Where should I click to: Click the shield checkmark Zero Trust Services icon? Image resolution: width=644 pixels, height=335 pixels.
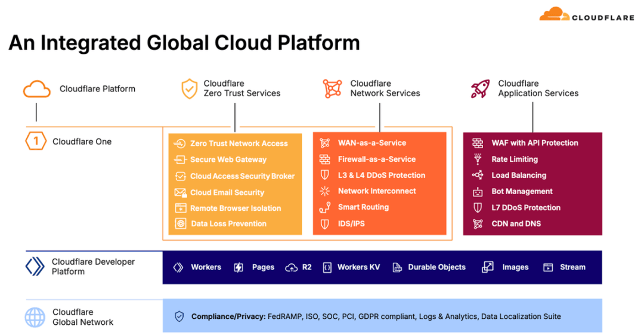[190, 88]
